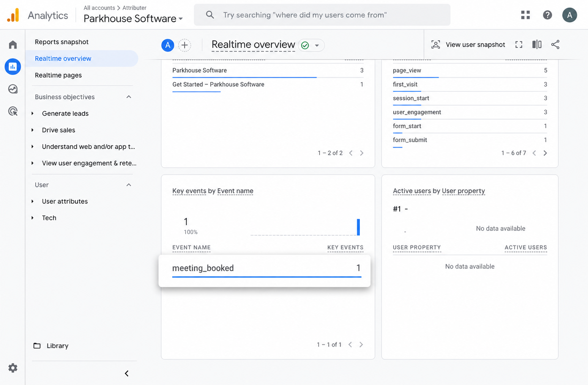Select the first_visit event row
Screen dimensions: 588x385
coord(470,85)
